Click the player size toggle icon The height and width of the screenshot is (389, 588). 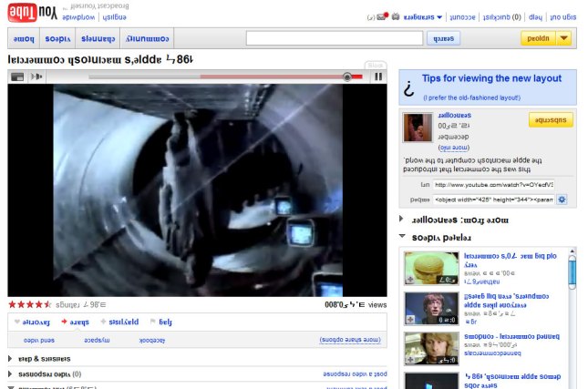point(17,77)
